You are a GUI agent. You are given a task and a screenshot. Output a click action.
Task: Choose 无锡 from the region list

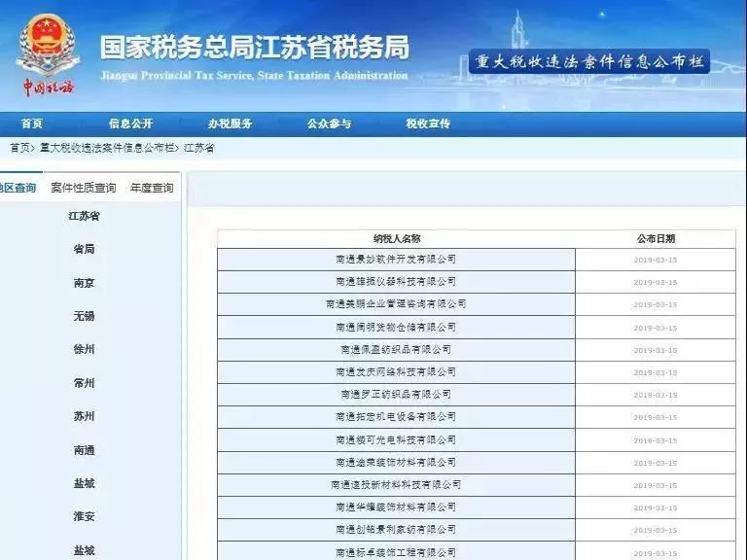click(84, 316)
